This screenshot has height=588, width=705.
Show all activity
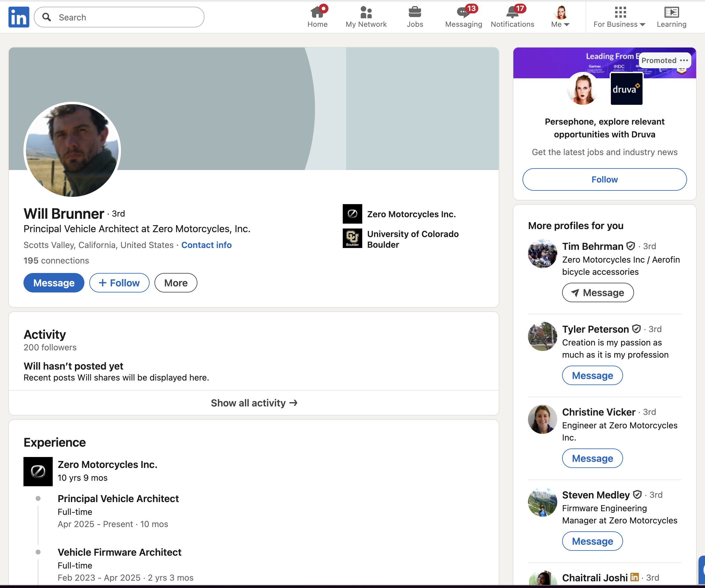(x=254, y=403)
